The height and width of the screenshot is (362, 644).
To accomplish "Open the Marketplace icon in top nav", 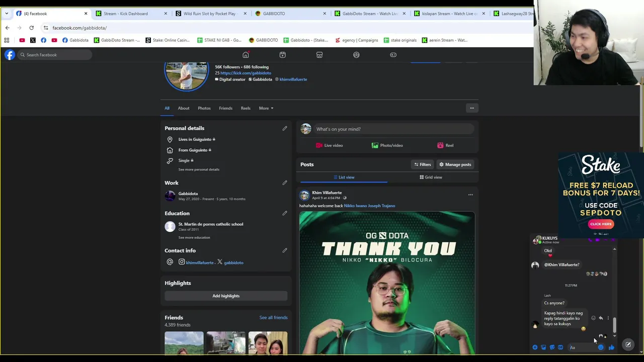I will pos(319,55).
